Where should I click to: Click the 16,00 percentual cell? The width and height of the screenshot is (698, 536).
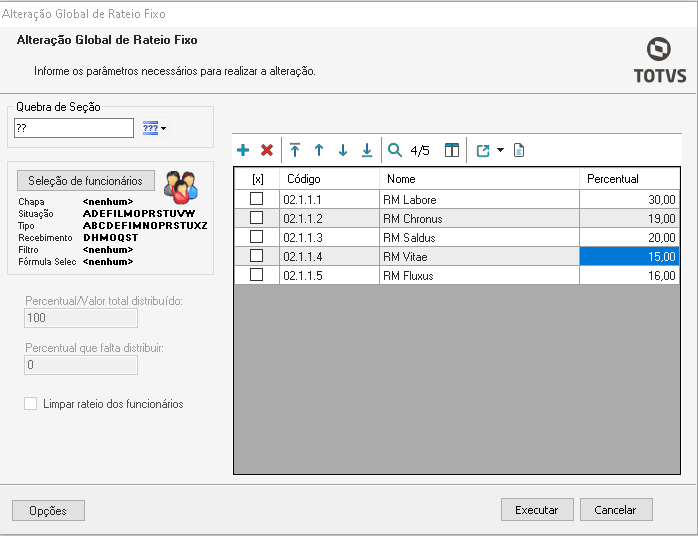(x=629, y=276)
